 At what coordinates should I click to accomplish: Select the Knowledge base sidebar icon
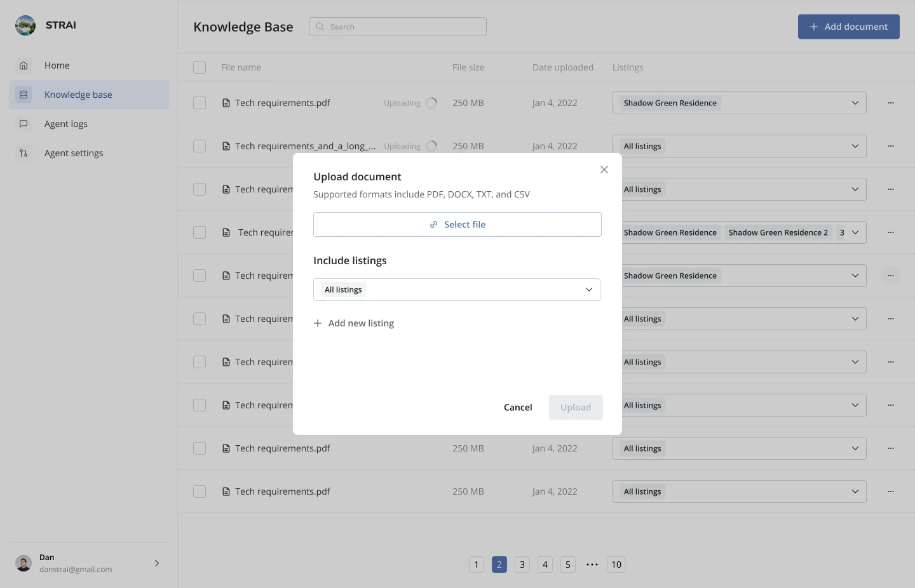point(24,94)
